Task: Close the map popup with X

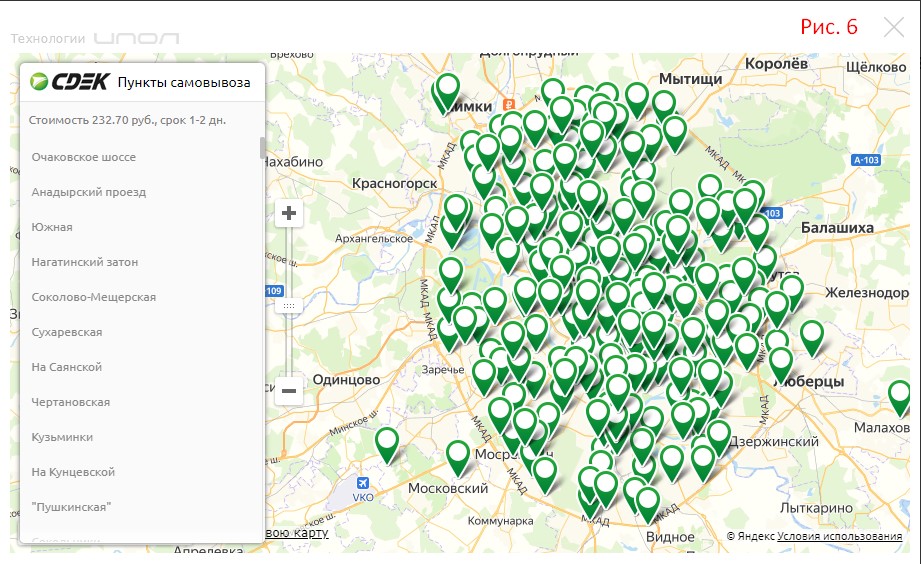Action: pos(893,27)
